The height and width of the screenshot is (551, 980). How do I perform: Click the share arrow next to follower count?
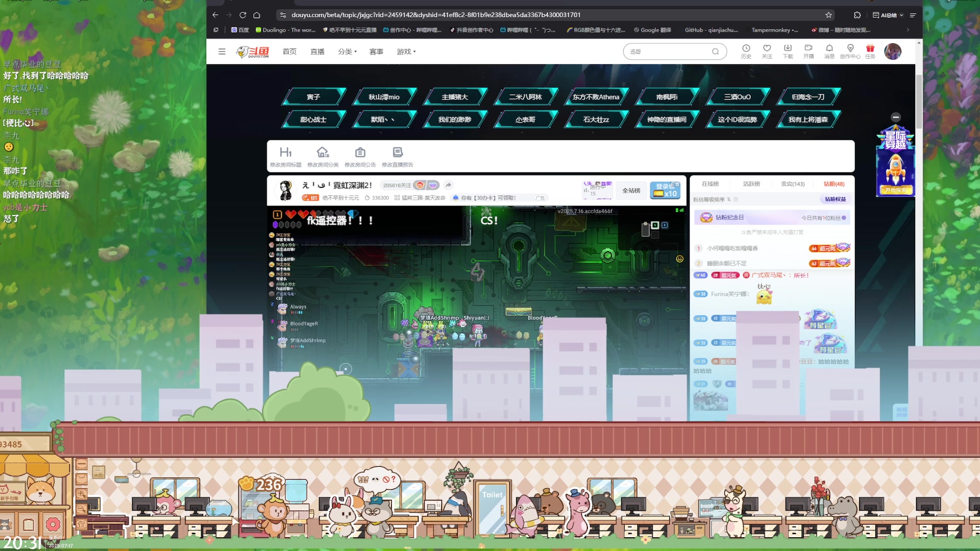[x=448, y=185]
